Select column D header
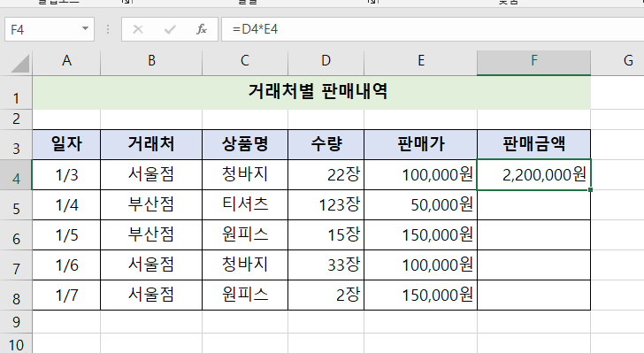This screenshot has height=353, width=644. pyautogui.click(x=326, y=63)
